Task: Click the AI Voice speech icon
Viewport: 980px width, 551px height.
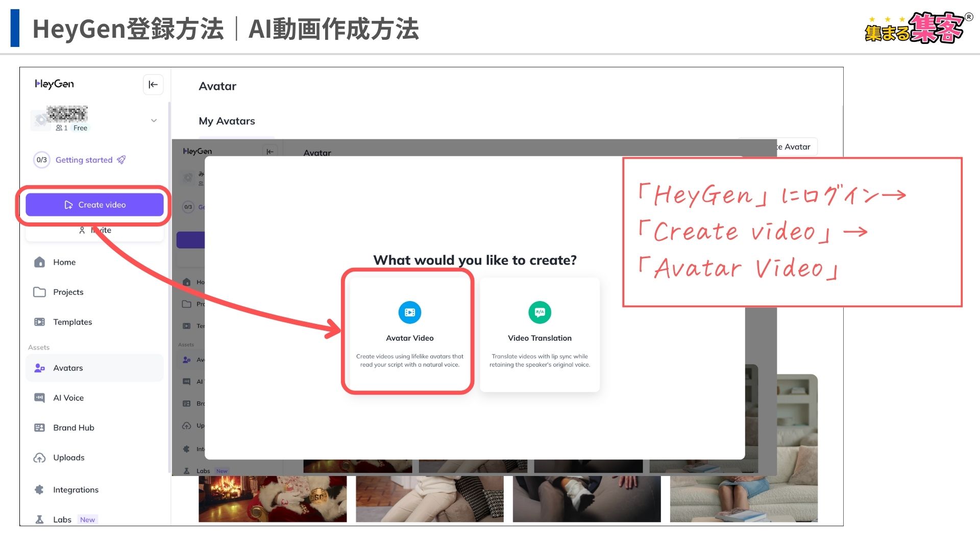Action: 39,398
